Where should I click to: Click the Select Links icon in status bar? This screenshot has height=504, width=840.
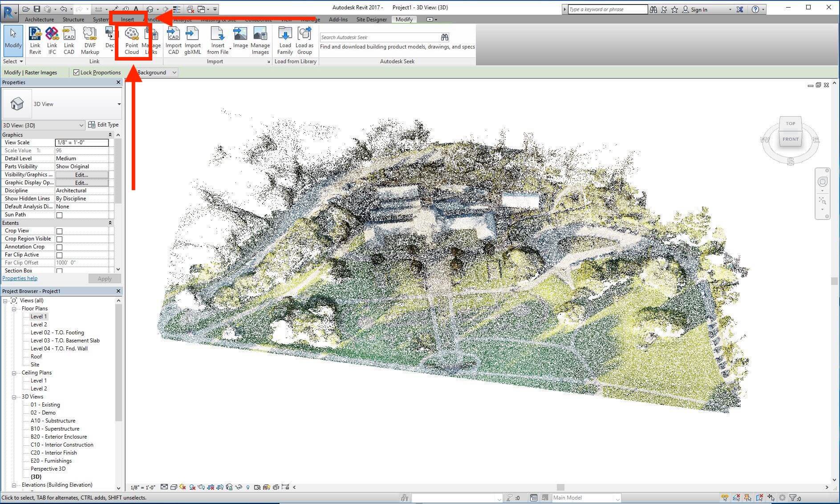(x=725, y=498)
